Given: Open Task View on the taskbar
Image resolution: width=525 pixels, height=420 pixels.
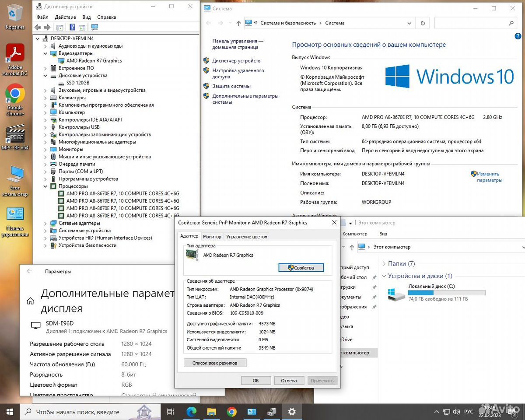Looking at the screenshot, I should click(171, 412).
